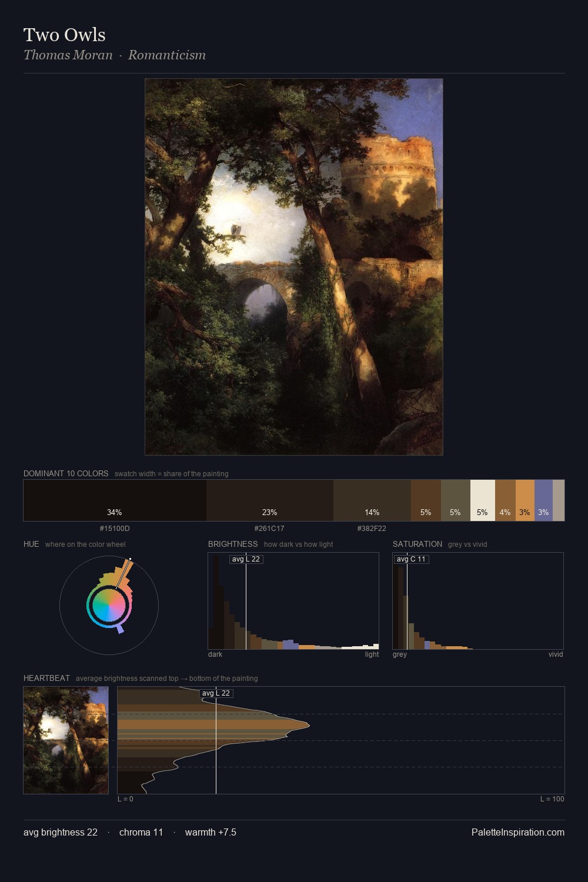Click the hue color wheel
This screenshot has height=882, width=588.
(109, 605)
